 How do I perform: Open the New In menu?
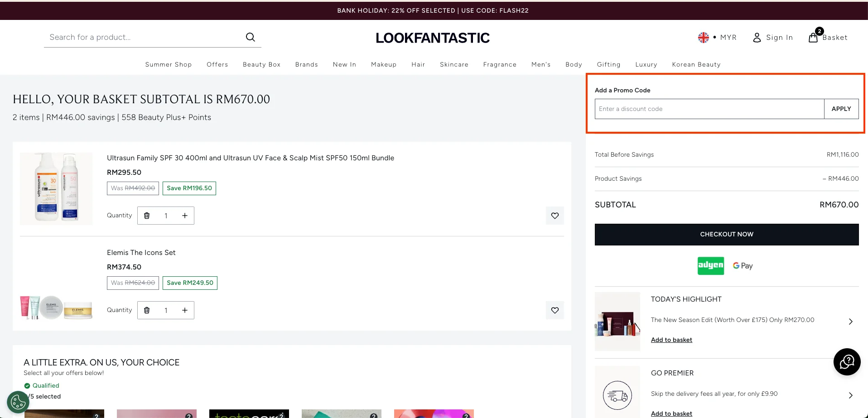click(345, 64)
